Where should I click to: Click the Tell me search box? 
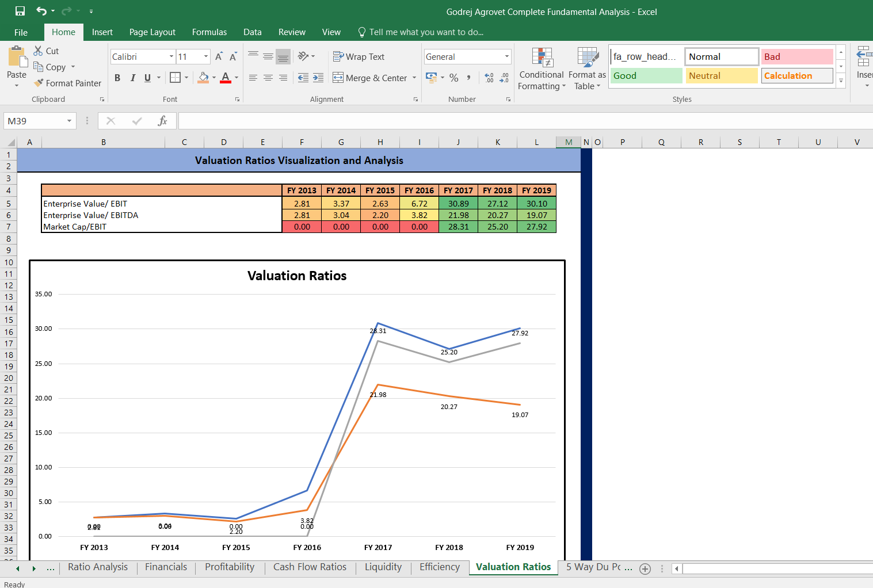421,32
